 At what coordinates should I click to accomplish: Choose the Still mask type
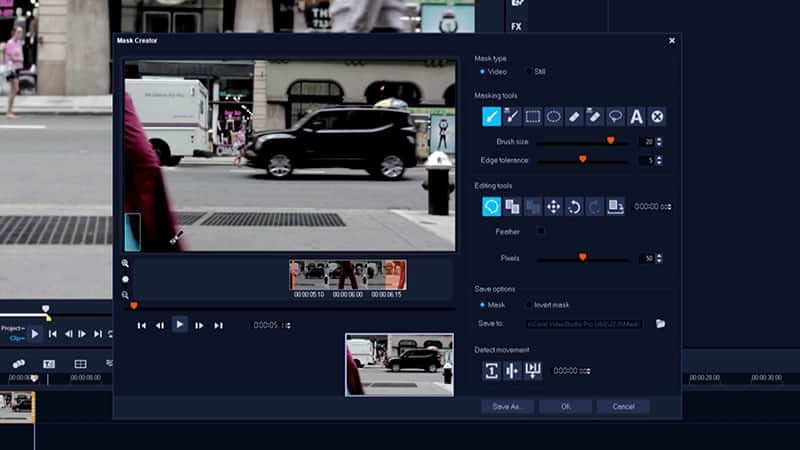point(530,72)
